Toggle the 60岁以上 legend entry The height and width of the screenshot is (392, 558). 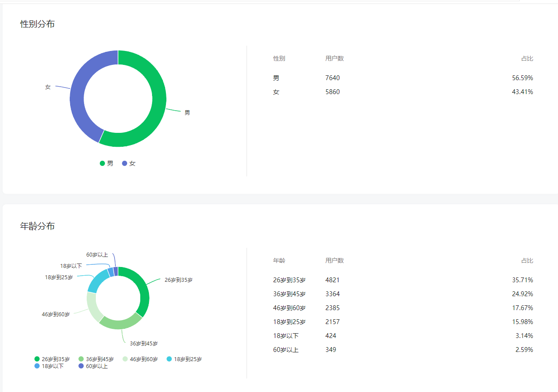[x=93, y=366]
